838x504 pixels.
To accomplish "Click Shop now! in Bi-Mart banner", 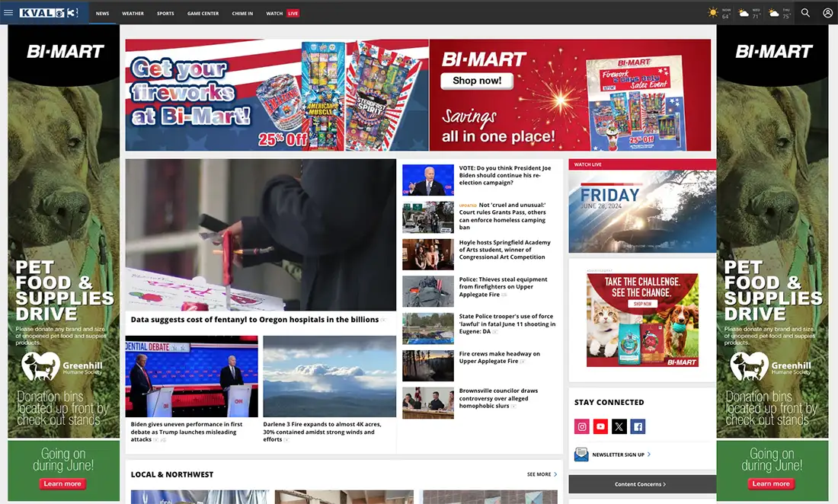I will click(477, 81).
